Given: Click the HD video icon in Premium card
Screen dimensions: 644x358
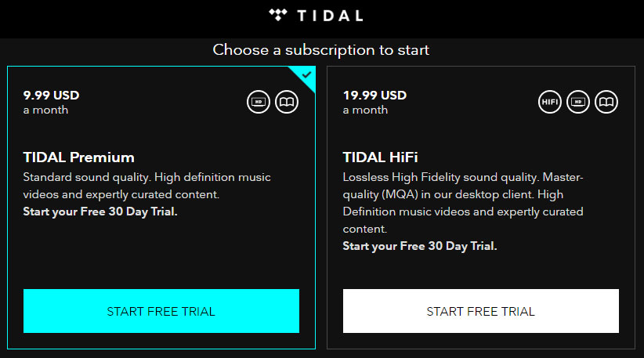Looking at the screenshot, I should click(x=259, y=102).
